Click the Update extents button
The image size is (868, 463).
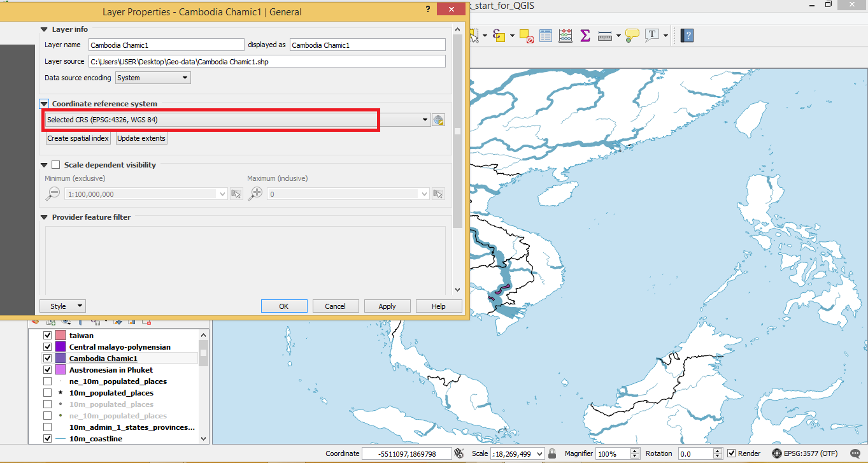coord(141,138)
